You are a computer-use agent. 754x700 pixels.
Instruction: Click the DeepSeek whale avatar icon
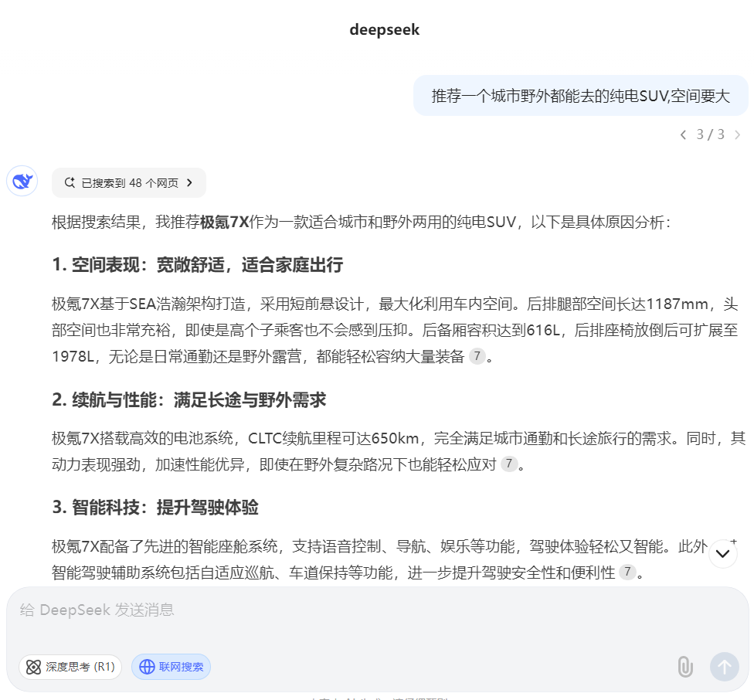tap(22, 182)
